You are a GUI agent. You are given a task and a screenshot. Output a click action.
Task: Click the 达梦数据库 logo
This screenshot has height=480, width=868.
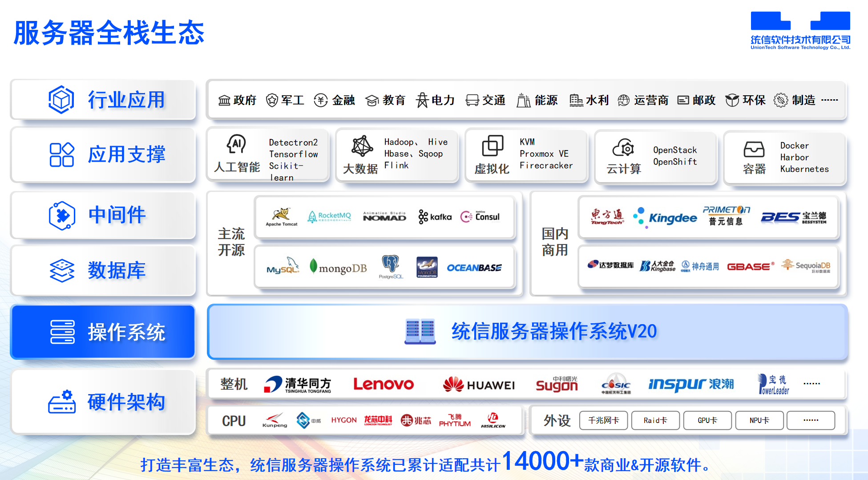610,265
